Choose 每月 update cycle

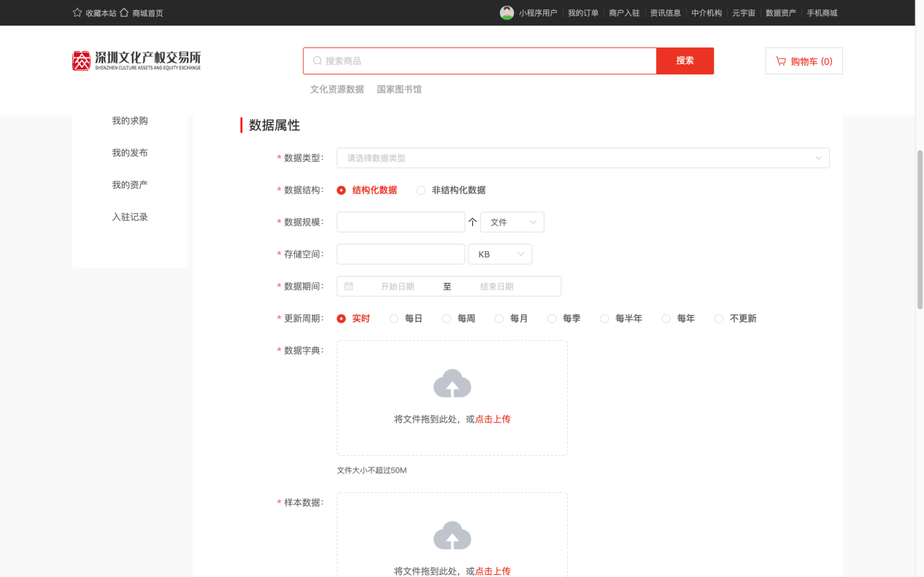[499, 319]
